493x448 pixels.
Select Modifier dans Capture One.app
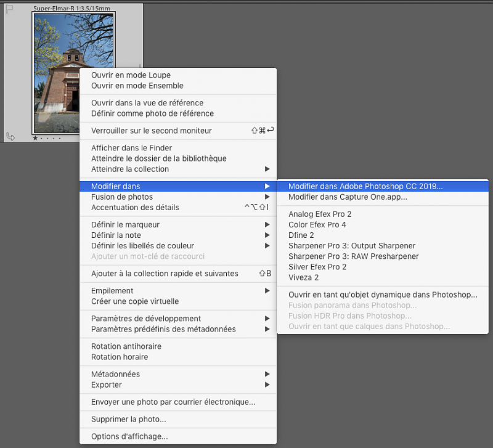[348, 197]
